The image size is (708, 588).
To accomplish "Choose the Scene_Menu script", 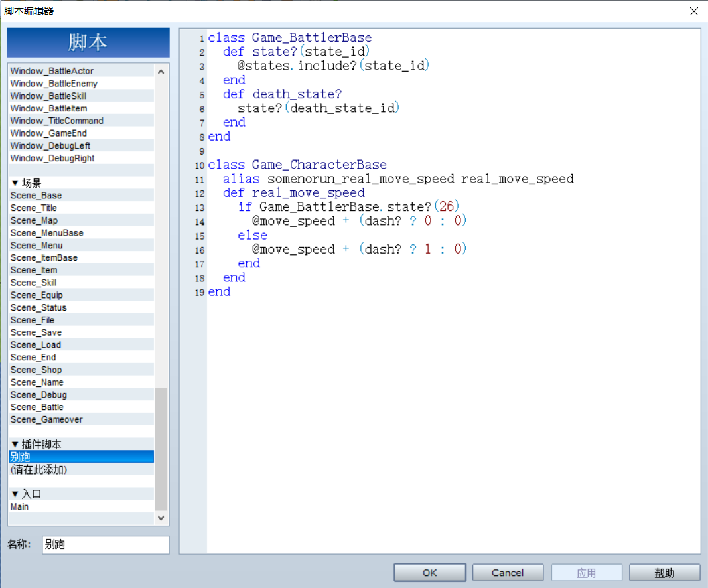I will click(81, 246).
